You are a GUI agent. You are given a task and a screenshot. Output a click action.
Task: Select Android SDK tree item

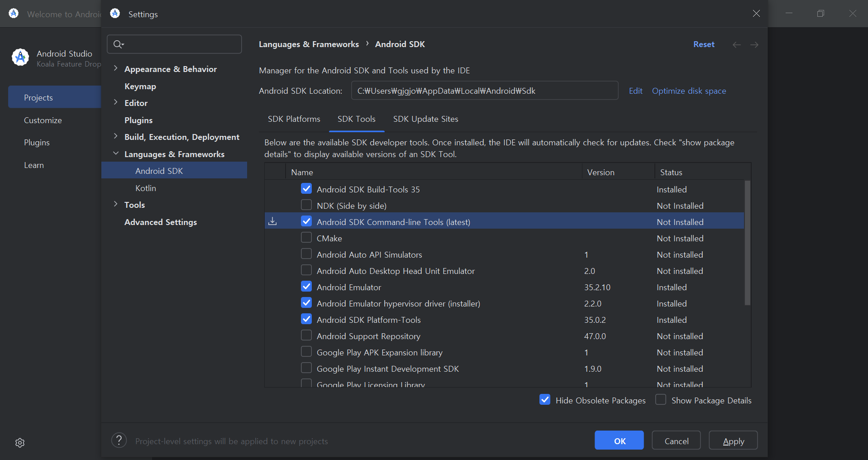click(174, 171)
